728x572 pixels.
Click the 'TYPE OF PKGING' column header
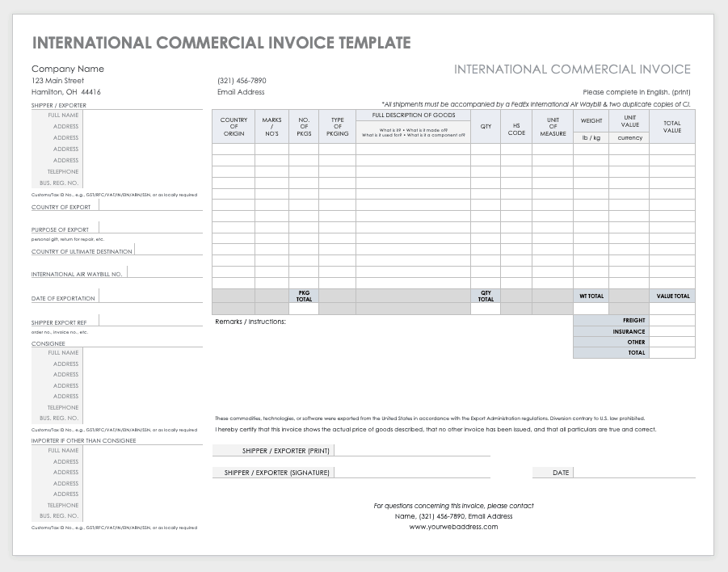click(x=337, y=126)
